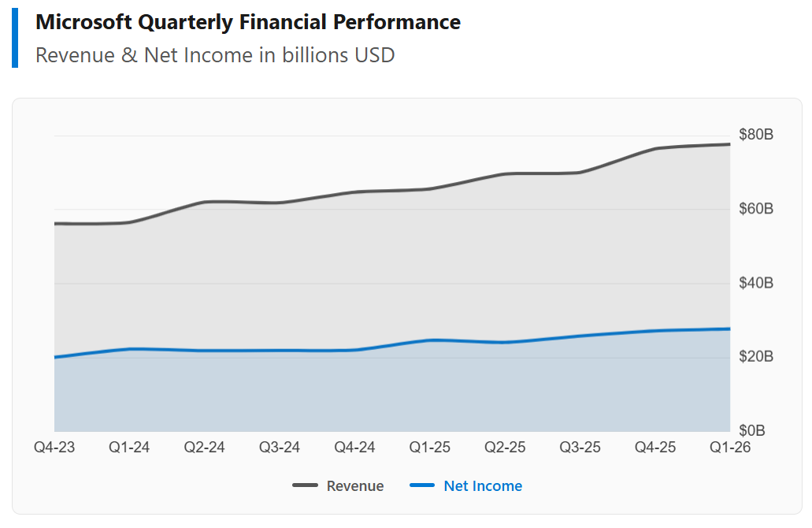Select the Q4-23 x-axis label
The image size is (812, 528).
54,448
